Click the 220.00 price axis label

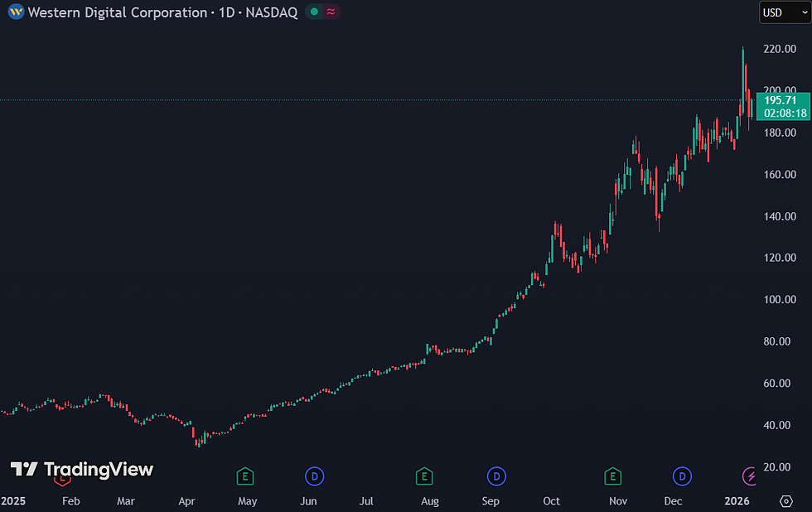click(780, 49)
